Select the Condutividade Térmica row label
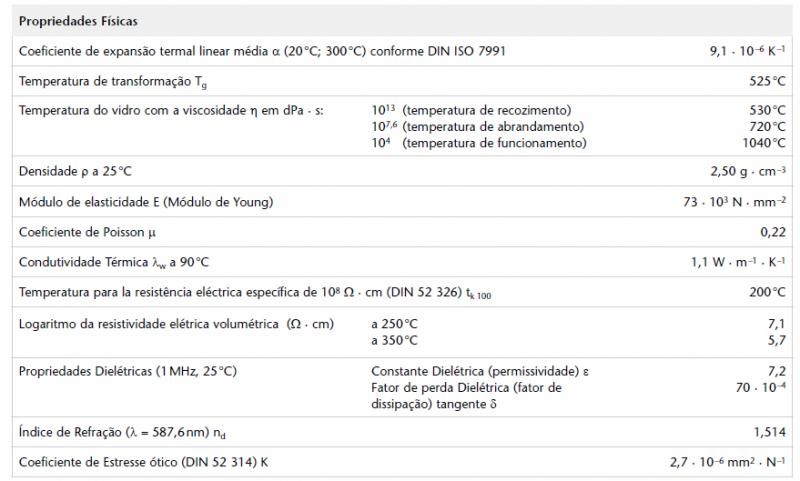This screenshot has width=800, height=481. tap(114, 262)
